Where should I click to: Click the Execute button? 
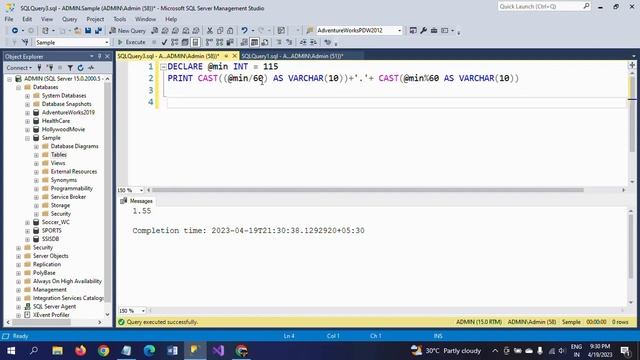point(131,42)
